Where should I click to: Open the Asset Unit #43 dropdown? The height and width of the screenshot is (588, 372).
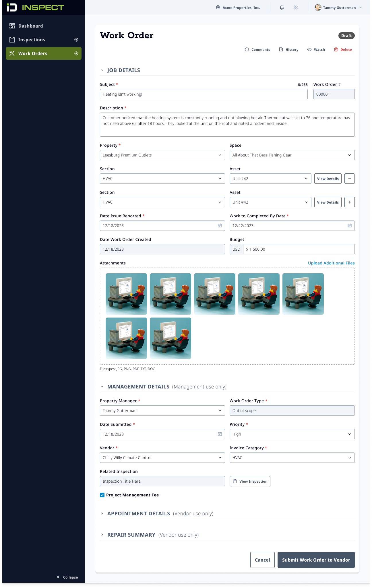(270, 202)
